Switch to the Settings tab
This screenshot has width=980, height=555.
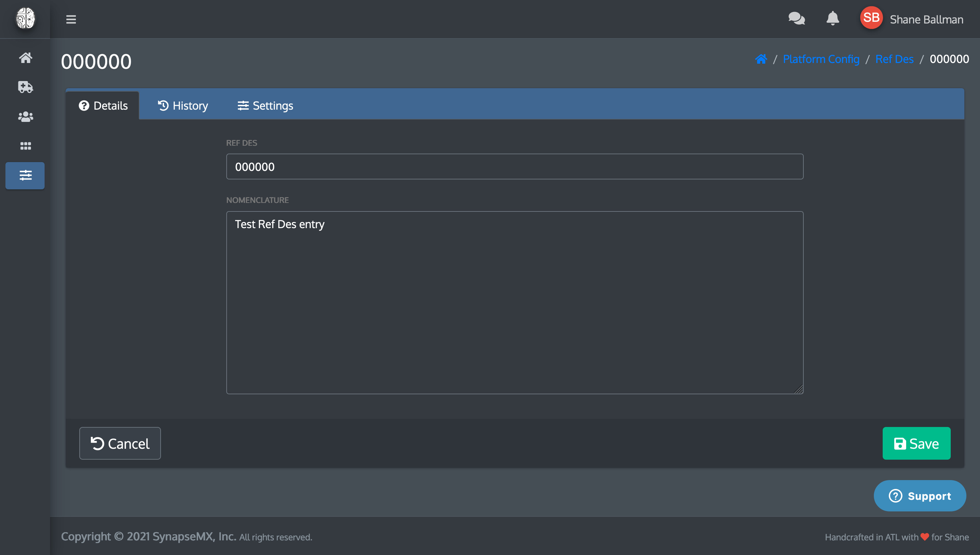tap(265, 106)
